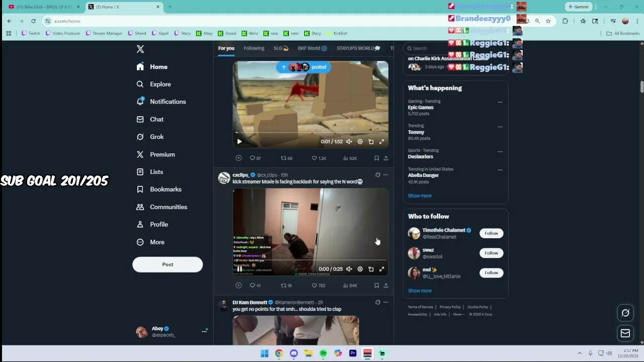The width and height of the screenshot is (644, 362).
Task: Open Spotify from the taskbar
Action: coord(323,353)
